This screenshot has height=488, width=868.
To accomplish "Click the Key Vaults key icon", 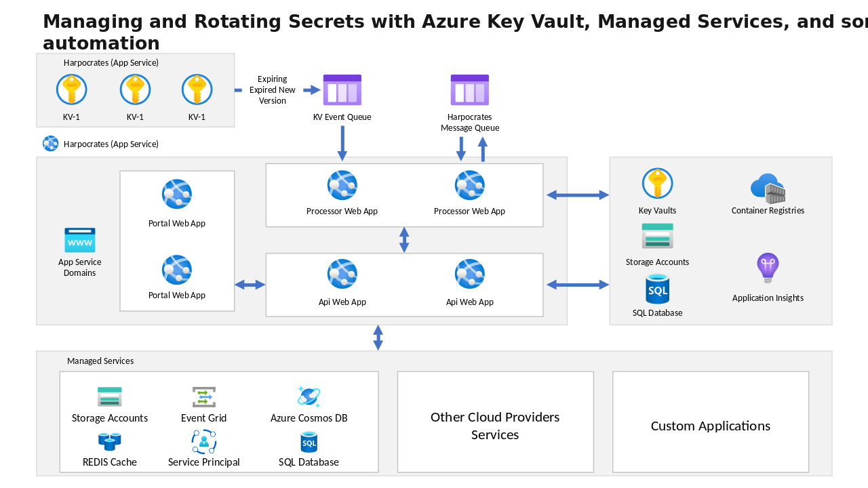I will pyautogui.click(x=658, y=184).
